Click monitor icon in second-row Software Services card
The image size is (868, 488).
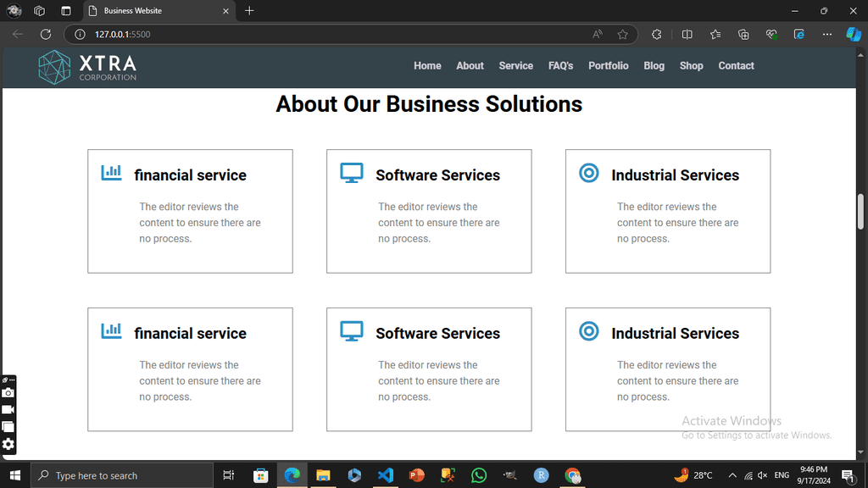click(352, 331)
